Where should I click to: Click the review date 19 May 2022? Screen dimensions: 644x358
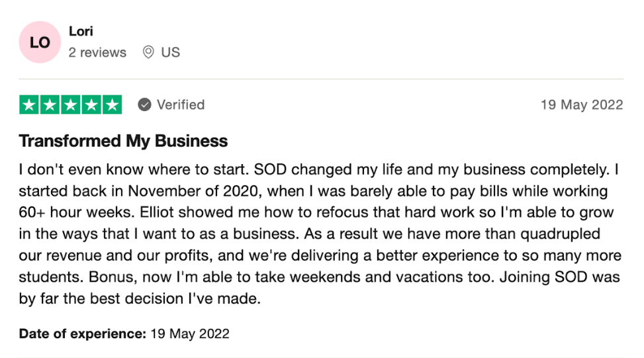(x=581, y=105)
